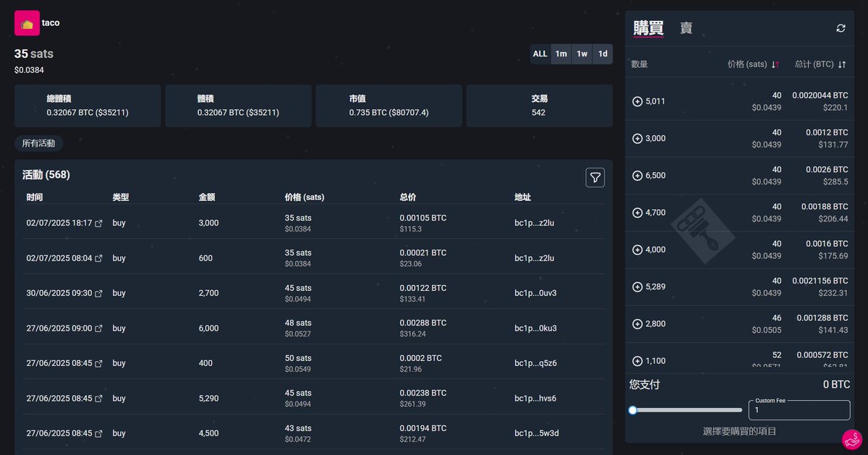Screen dimensions: 868x455
Task: Switch to the 賣 tab
Action: tap(686, 28)
